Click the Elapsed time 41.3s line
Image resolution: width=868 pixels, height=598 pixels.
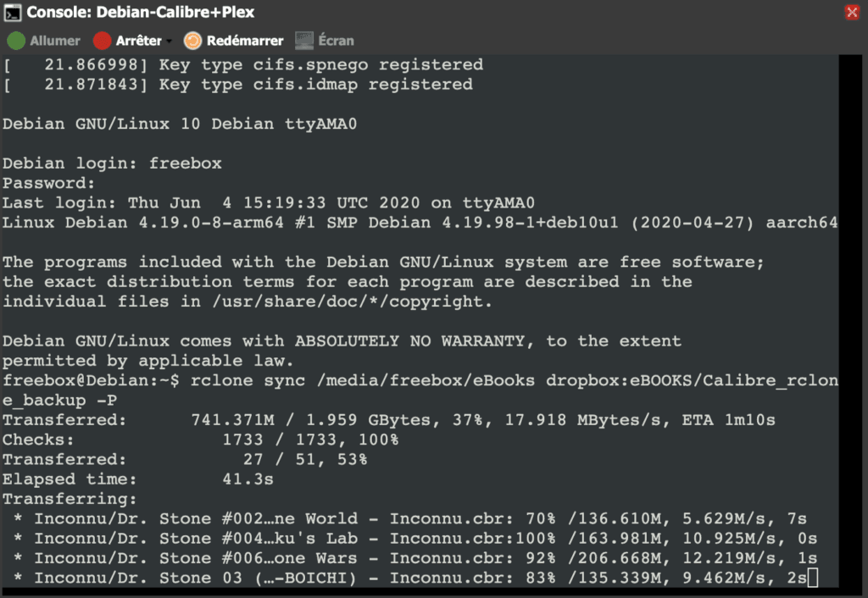coord(138,479)
